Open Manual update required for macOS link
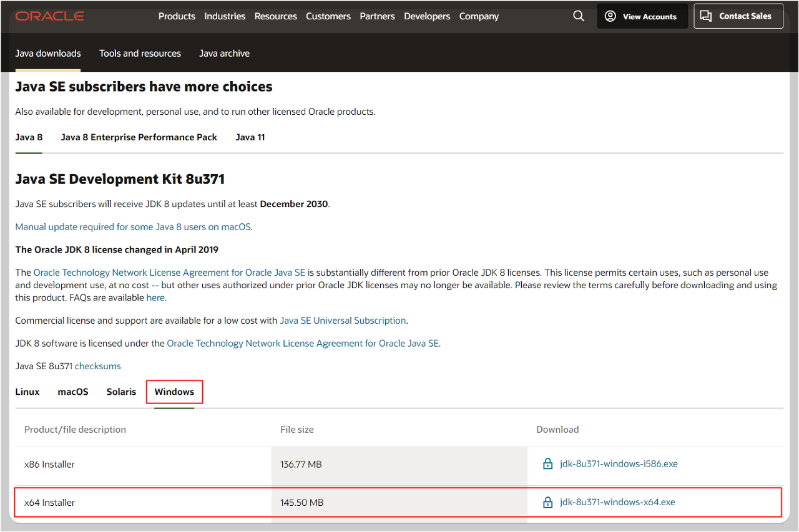This screenshot has height=532, width=799. coord(134,227)
